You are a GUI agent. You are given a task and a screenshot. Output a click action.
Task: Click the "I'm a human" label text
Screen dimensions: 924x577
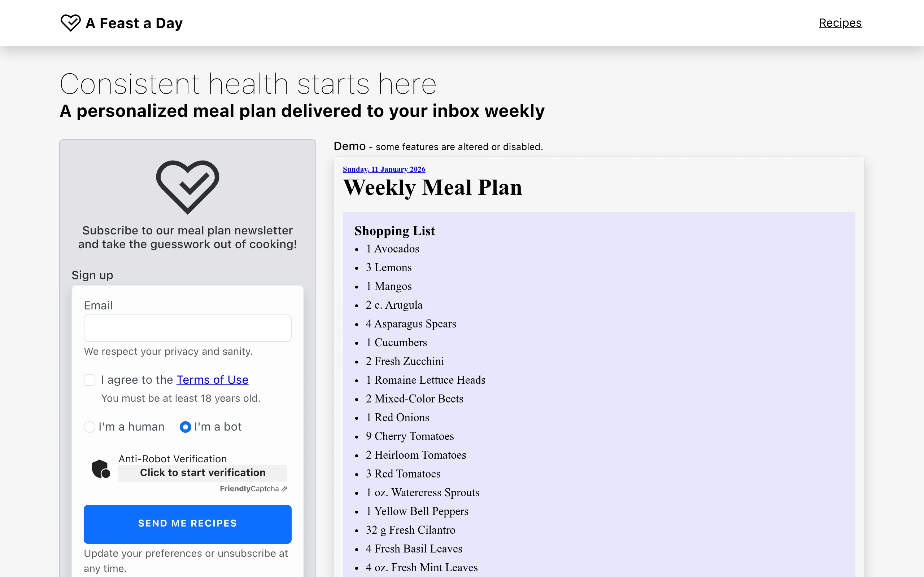pos(131,427)
